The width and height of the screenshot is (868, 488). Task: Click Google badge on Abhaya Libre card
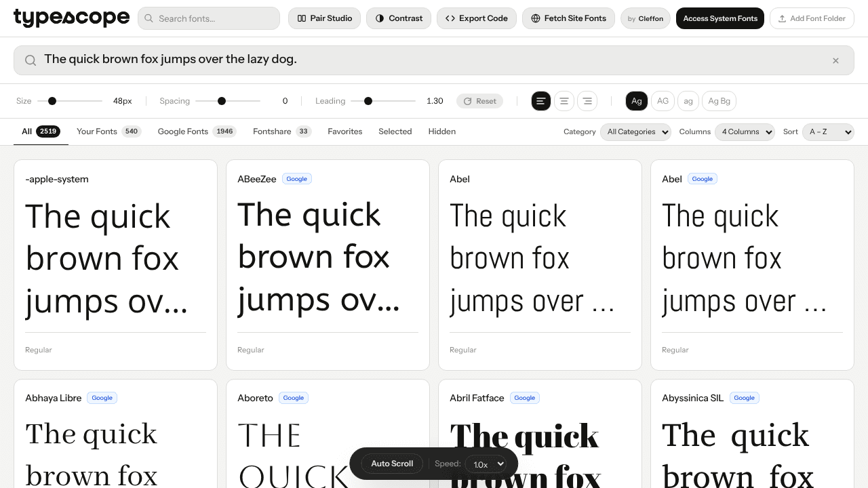tap(102, 398)
